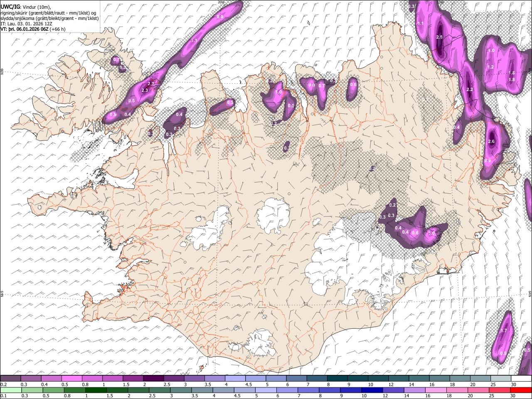This screenshot has height=399, width=532.
Task: Click the 'Vindur (10m)' header text
Action: click(36, 7)
